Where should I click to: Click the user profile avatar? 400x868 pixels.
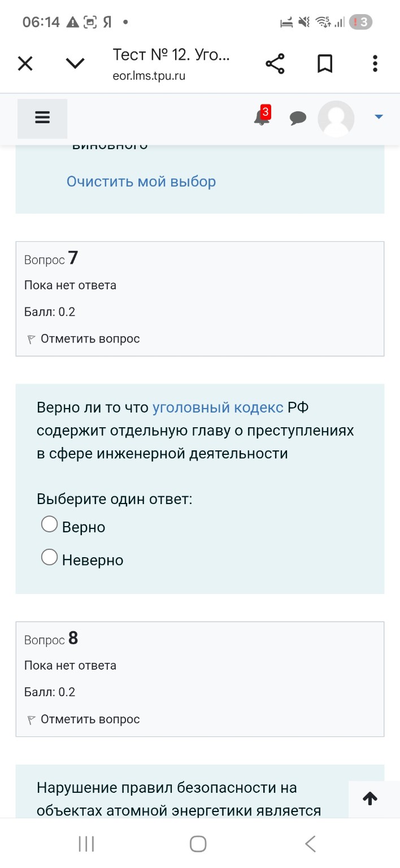pos(336,119)
